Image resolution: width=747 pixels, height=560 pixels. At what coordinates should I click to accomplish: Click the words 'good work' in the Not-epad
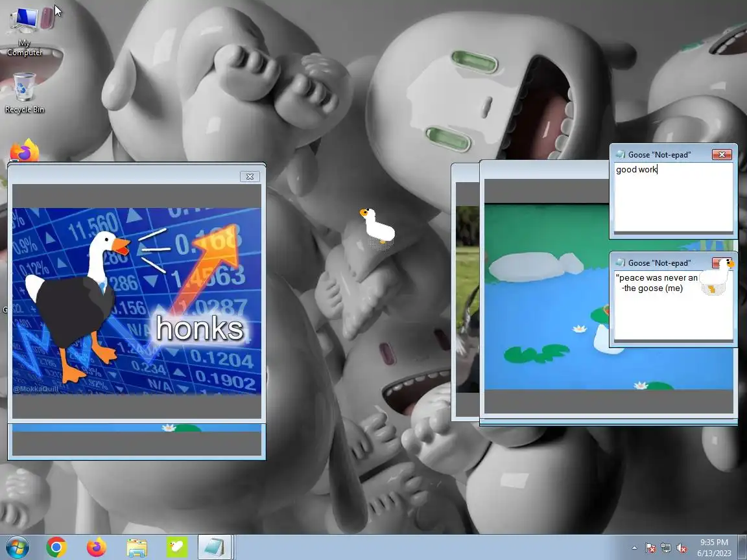coord(637,170)
